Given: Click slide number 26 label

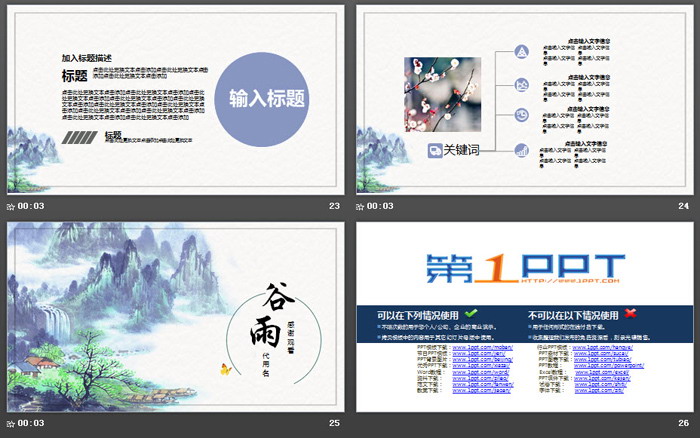Looking at the screenshot, I should pyautogui.click(x=683, y=423).
